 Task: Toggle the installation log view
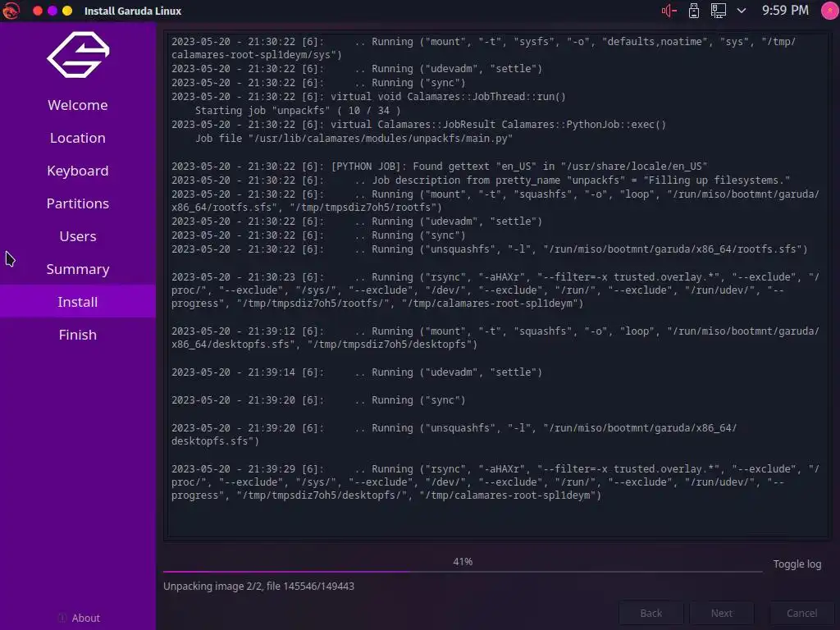pos(797,564)
